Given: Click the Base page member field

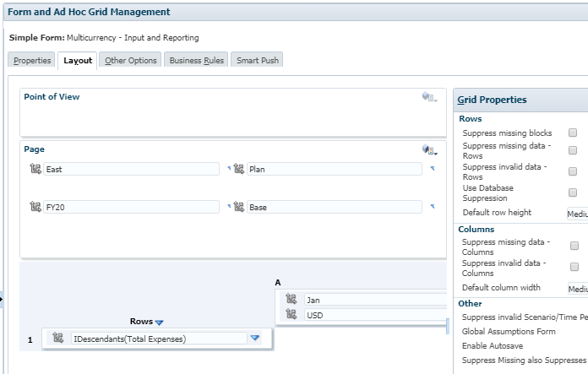Looking at the screenshot, I should (335, 207).
